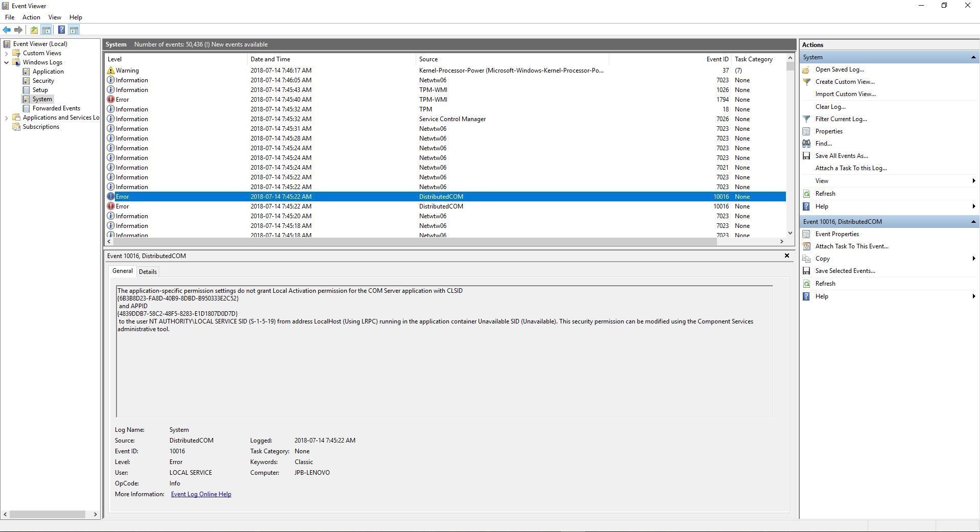Click the Copy icon under Event 10016
Screen dimensions: 980x532
click(x=807, y=259)
